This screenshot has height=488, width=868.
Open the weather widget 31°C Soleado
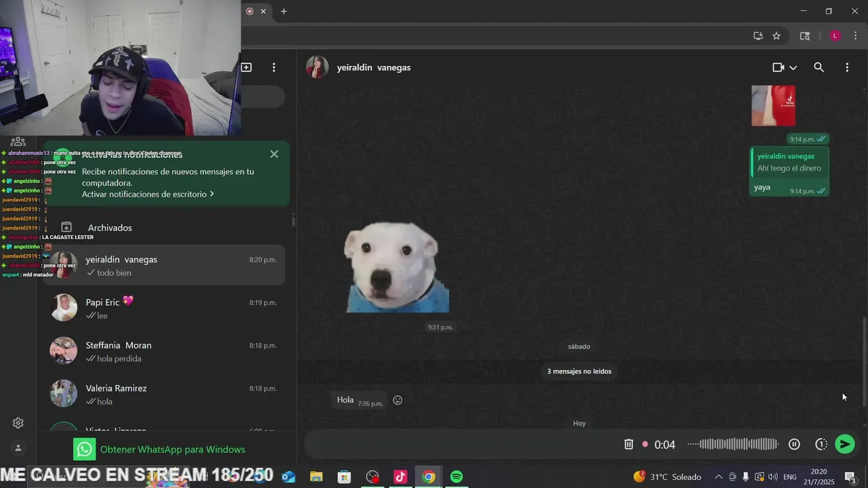[x=667, y=477]
